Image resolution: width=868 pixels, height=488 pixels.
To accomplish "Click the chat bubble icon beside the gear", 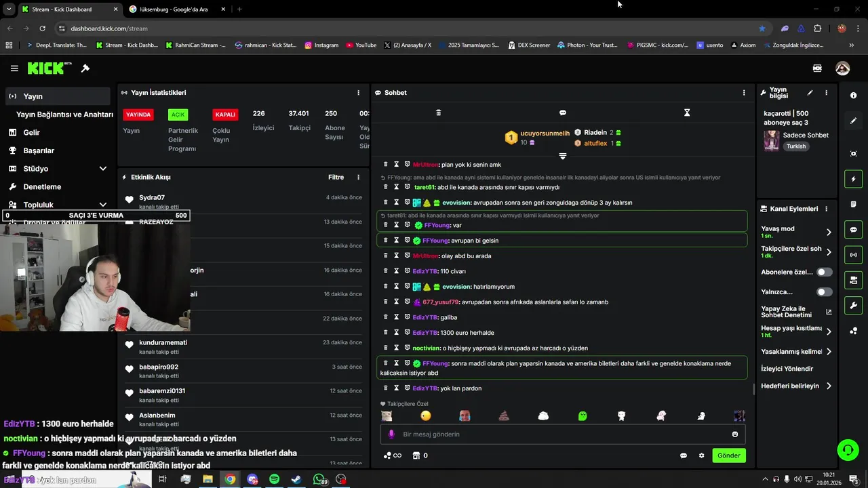I will 684,455.
